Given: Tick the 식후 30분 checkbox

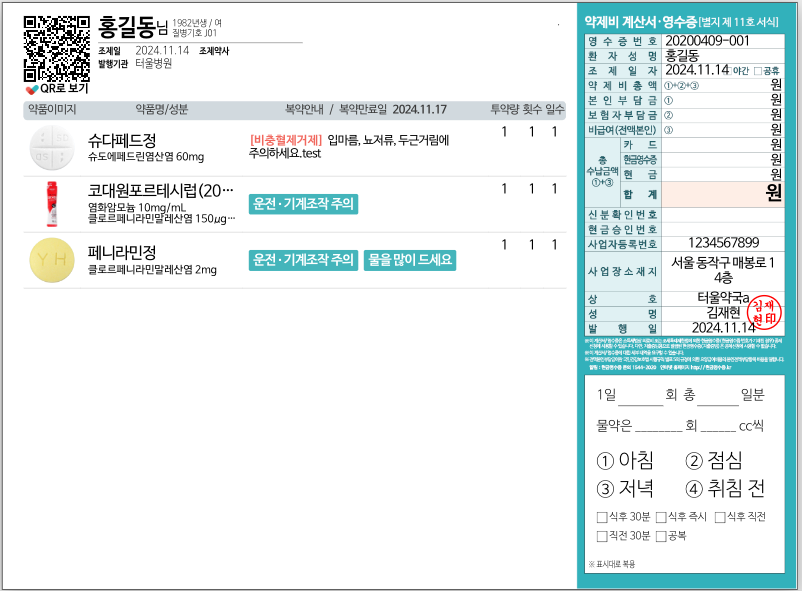Looking at the screenshot, I should point(602,518).
